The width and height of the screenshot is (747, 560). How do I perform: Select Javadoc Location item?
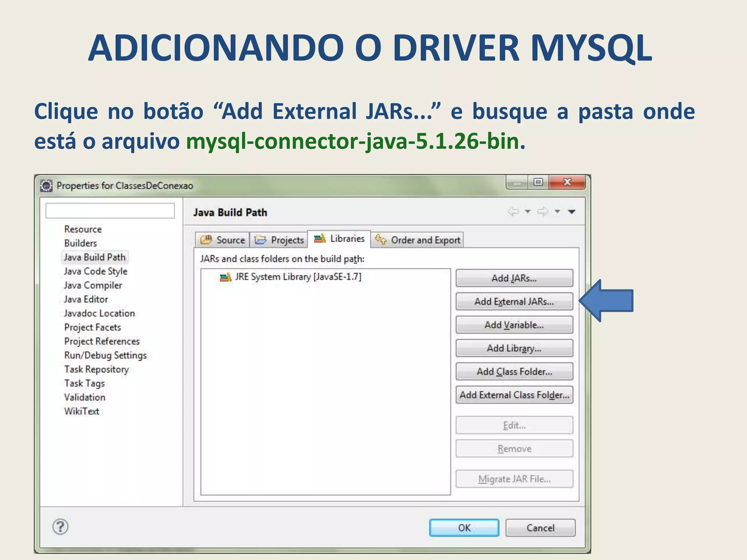[x=99, y=313]
